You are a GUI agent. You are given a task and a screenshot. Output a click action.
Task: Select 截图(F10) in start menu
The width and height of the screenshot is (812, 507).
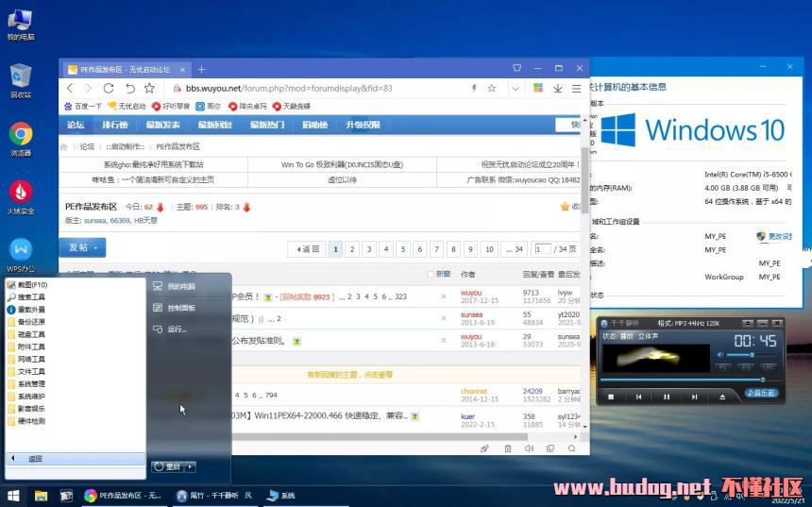click(27, 285)
